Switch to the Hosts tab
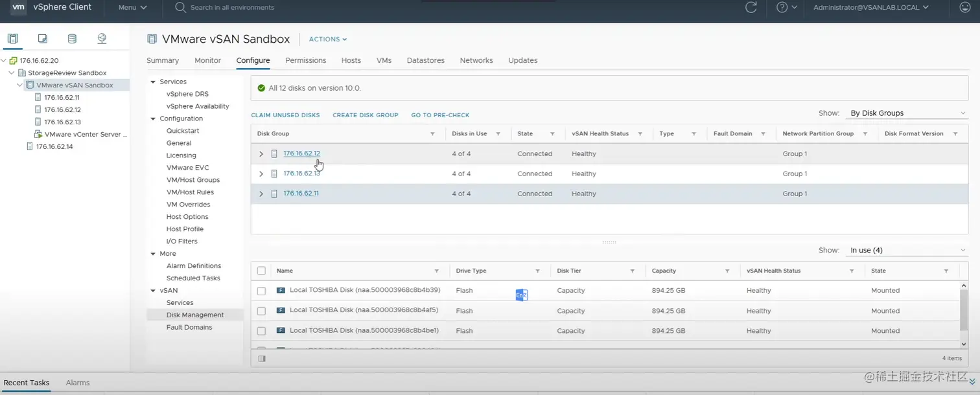Screen dimensions: 980x395 click(351, 60)
